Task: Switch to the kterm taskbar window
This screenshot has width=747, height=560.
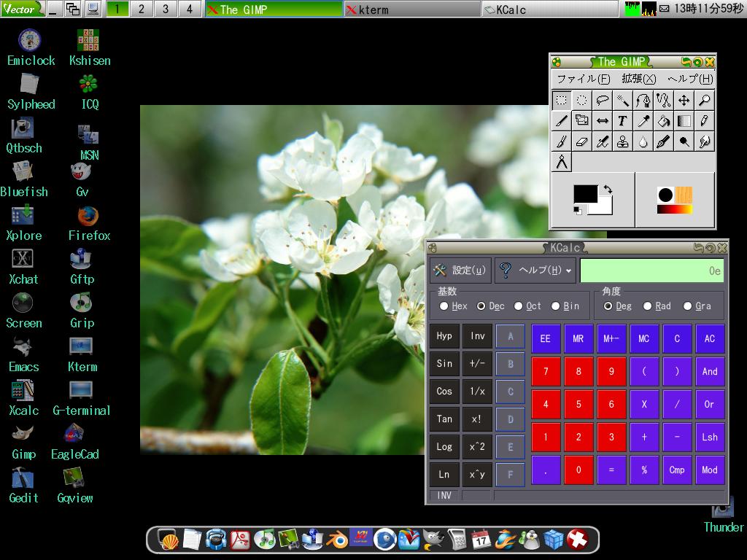Action: coord(411,9)
